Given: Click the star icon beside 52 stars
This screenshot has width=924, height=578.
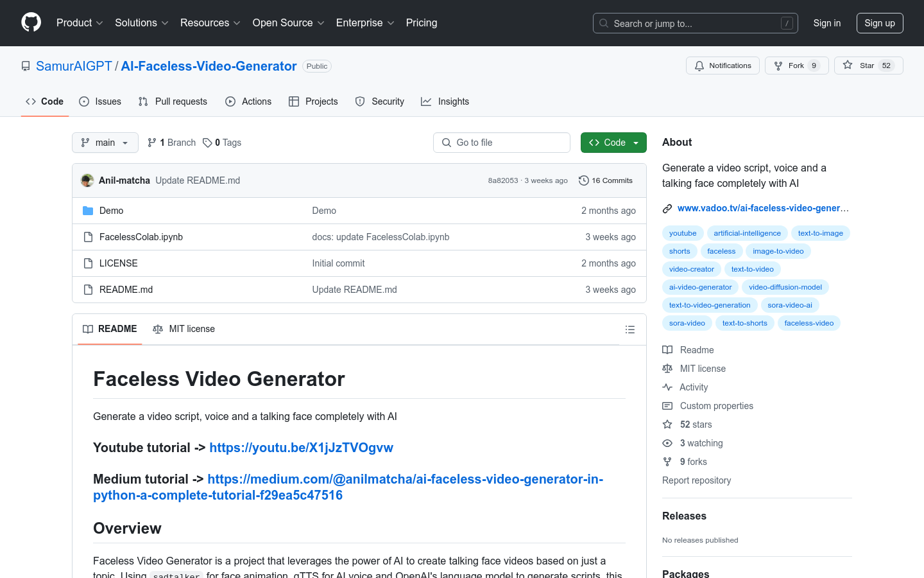Looking at the screenshot, I should tap(667, 425).
